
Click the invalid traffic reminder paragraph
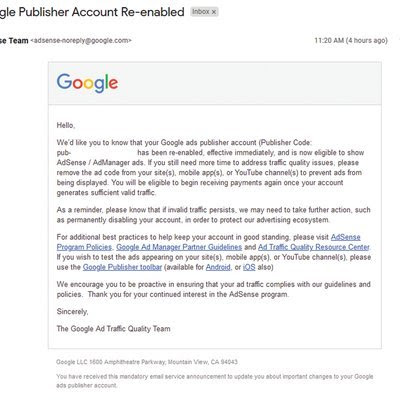[213, 215]
